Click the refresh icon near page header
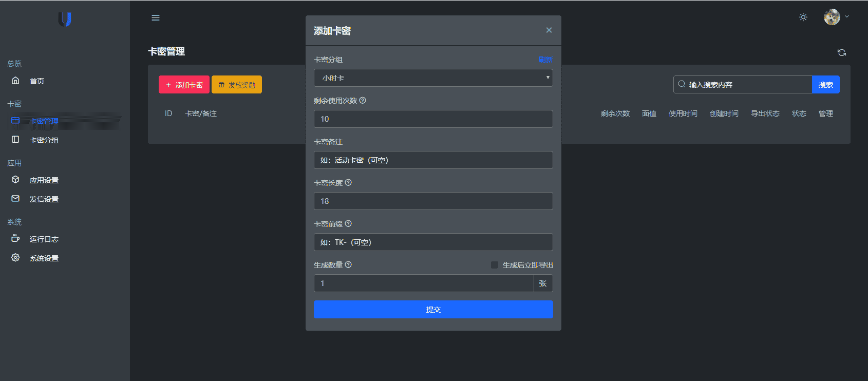This screenshot has width=868, height=381. coord(841,52)
